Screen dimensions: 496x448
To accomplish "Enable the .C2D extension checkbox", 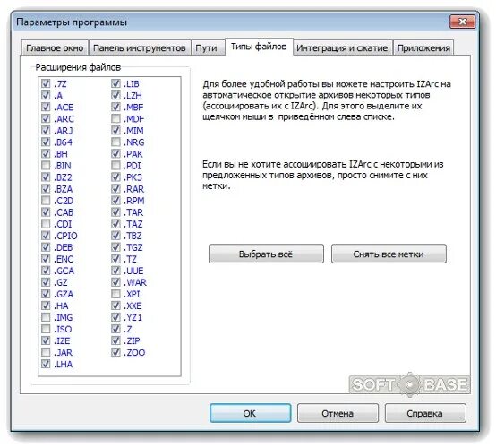I will coord(46,201).
